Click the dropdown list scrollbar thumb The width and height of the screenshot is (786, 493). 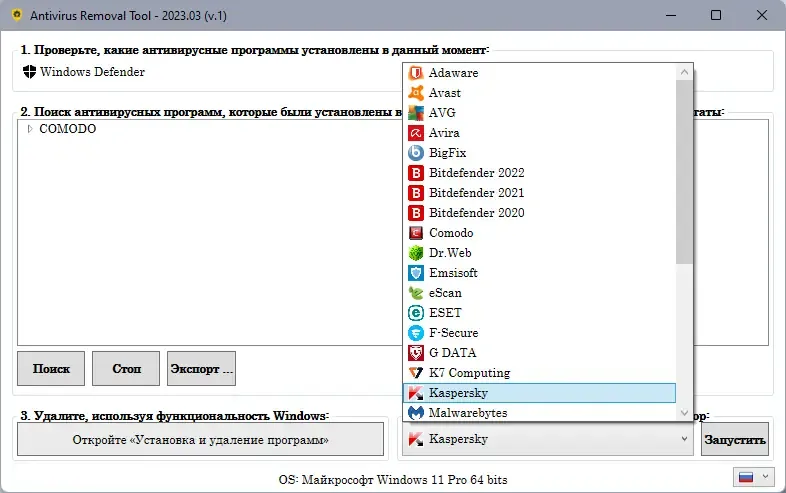click(x=684, y=172)
